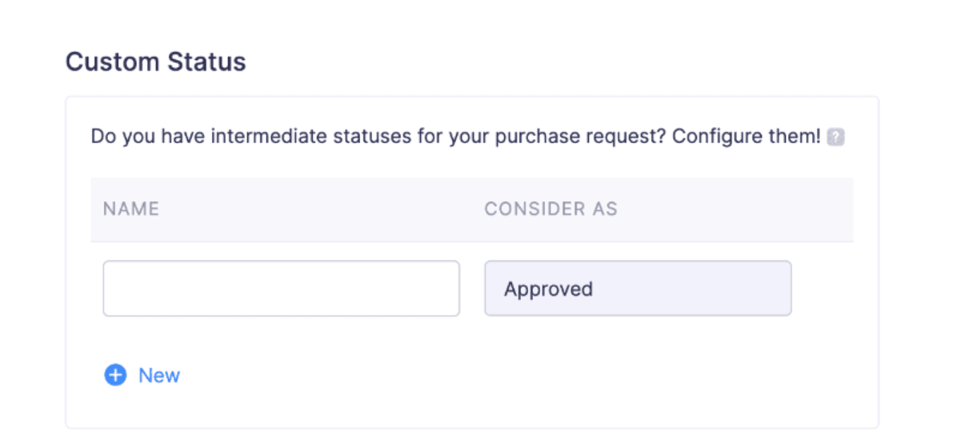Focus the empty status name field

[x=281, y=288]
